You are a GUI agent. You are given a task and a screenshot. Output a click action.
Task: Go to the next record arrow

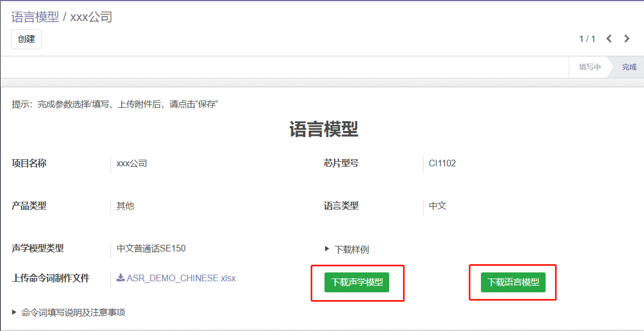[627, 39]
